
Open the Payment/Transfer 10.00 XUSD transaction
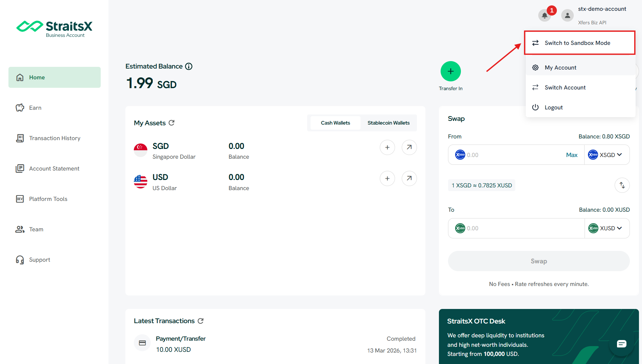pos(275,344)
